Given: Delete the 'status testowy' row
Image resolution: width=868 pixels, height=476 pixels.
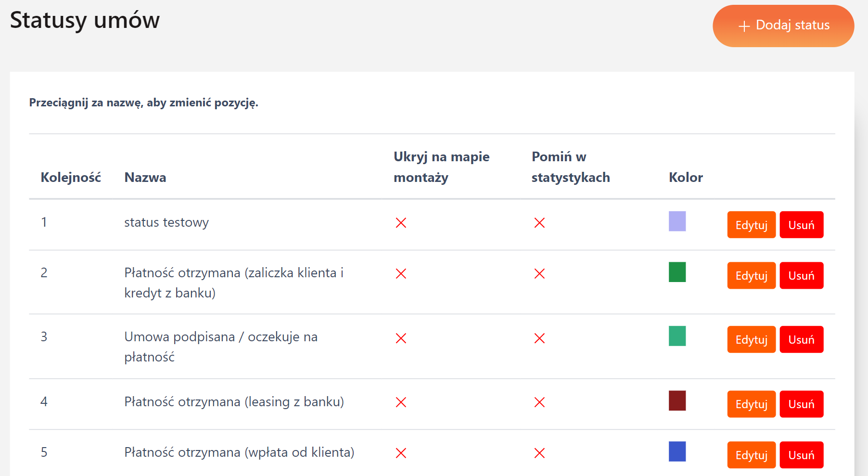Looking at the screenshot, I should click(x=801, y=225).
